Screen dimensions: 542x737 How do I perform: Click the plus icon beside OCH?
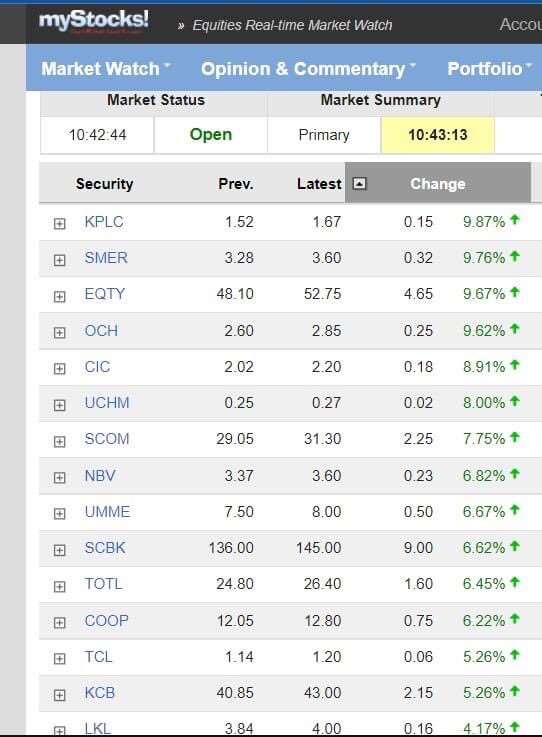59,333
